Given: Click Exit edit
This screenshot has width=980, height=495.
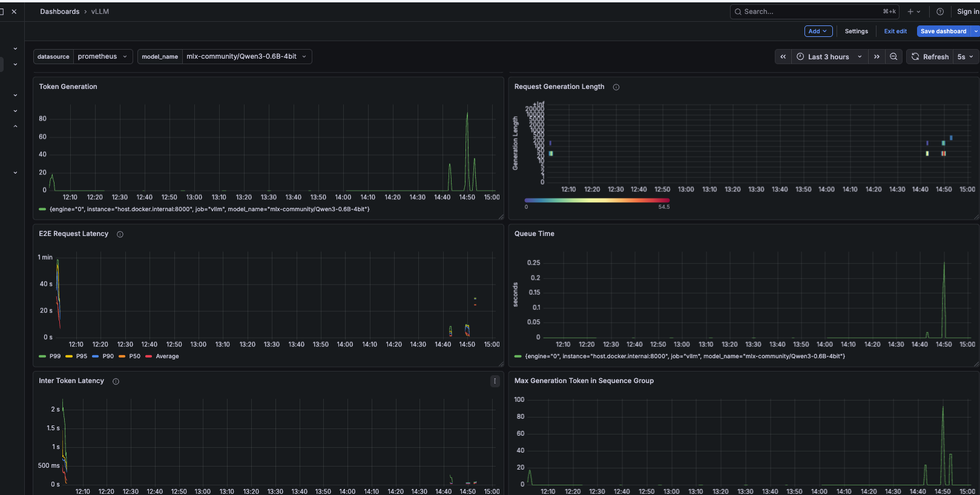Looking at the screenshot, I should [895, 31].
